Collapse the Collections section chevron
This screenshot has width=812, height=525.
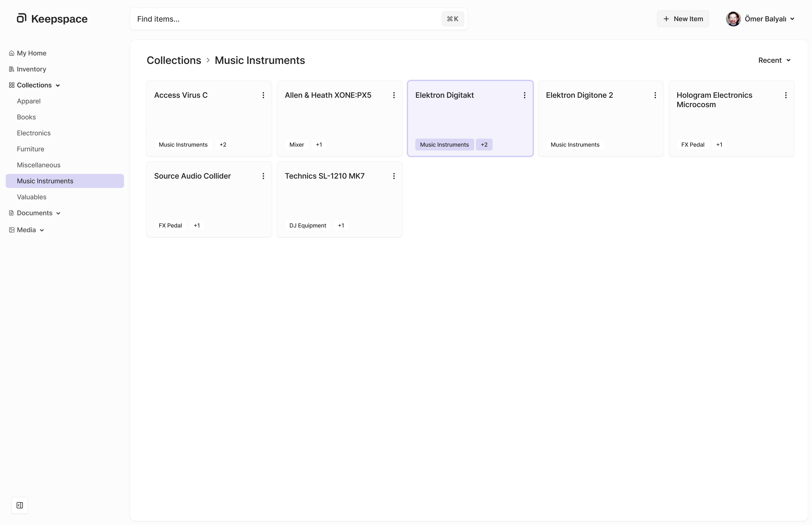pos(58,86)
